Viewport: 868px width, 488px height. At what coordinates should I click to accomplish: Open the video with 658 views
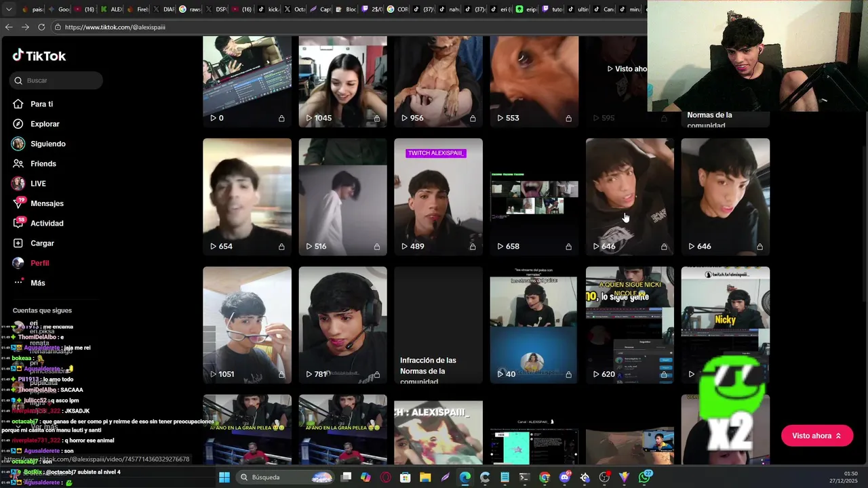click(x=534, y=197)
